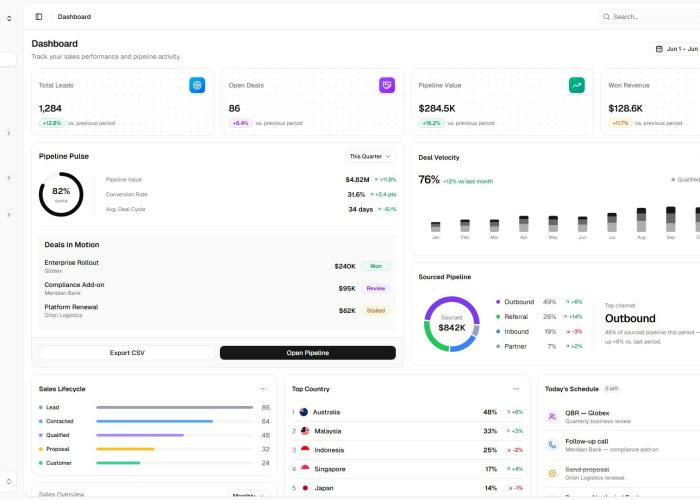Click the 31.6% conversion rate value

356,194
